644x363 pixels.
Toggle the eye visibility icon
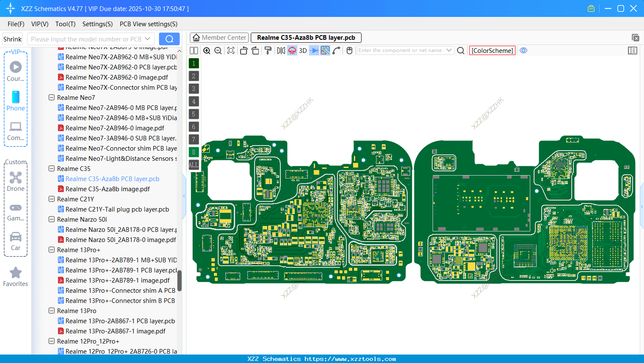pyautogui.click(x=523, y=50)
